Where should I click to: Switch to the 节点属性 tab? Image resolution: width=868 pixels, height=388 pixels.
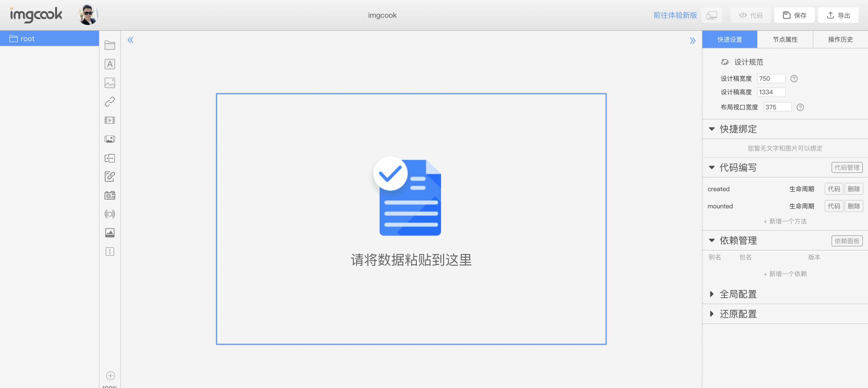tap(785, 39)
